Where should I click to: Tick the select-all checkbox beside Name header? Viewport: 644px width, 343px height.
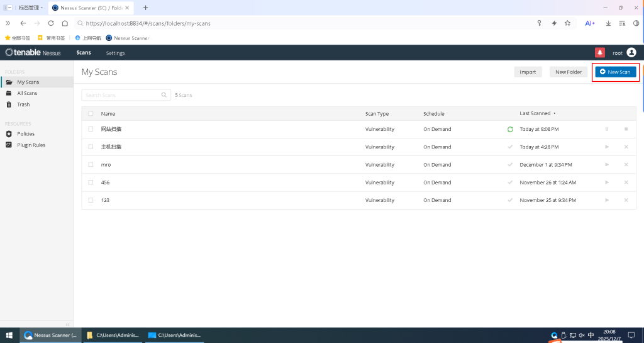(91, 114)
